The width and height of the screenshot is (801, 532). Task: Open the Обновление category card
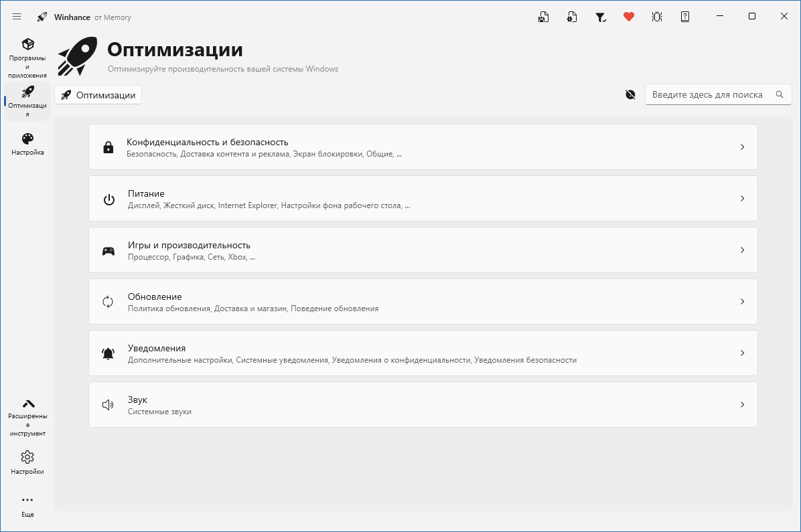pyautogui.click(x=423, y=301)
